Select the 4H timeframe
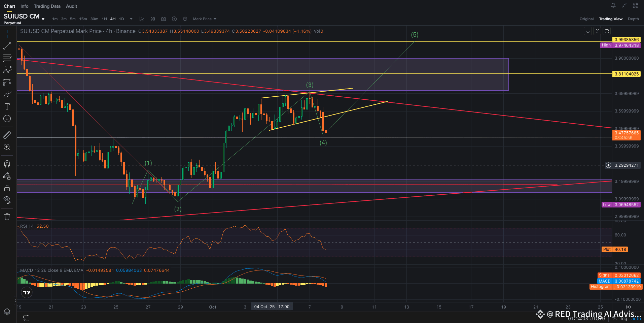 (113, 19)
